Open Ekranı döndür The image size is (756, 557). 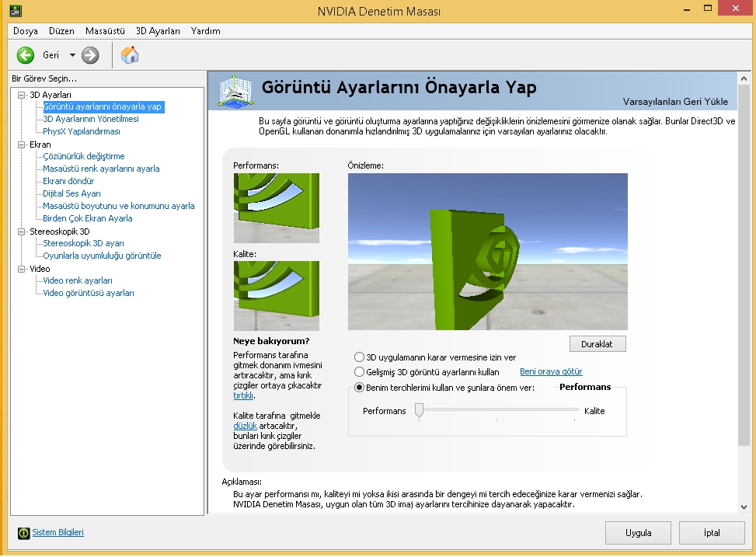click(68, 181)
